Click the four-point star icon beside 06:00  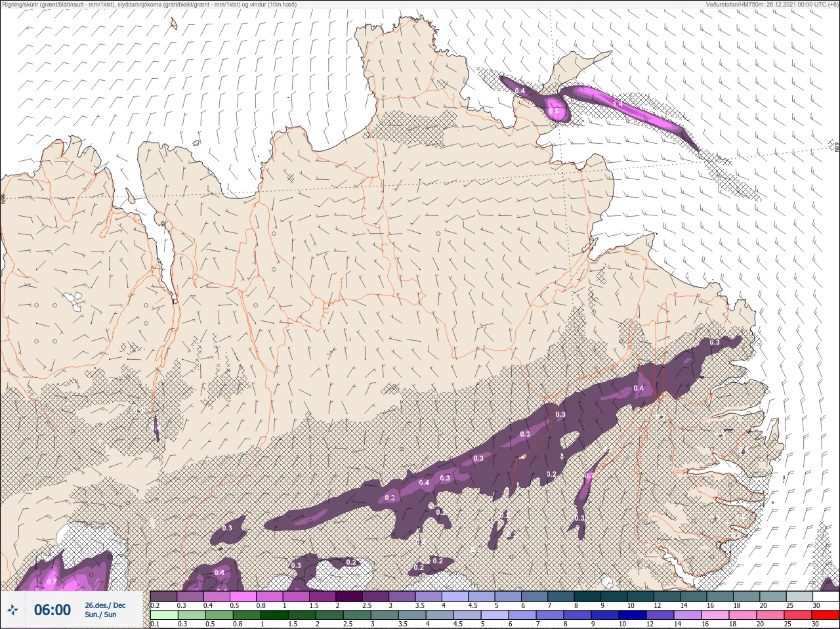[x=12, y=611]
